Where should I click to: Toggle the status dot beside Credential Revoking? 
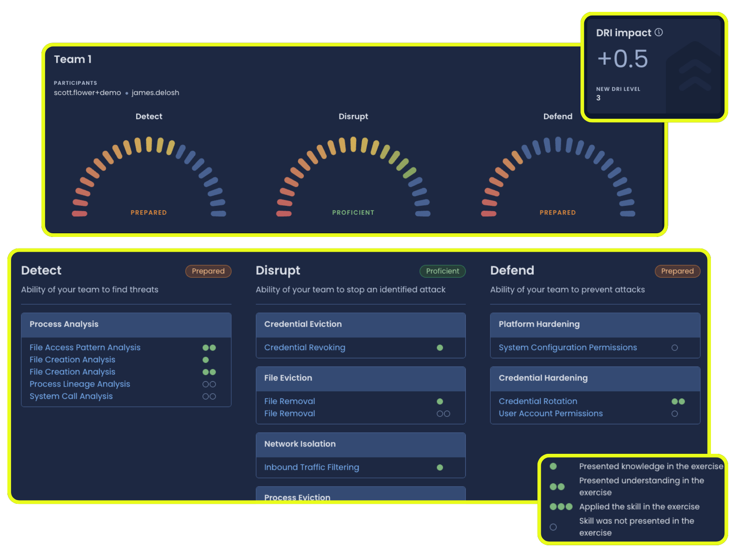(440, 348)
